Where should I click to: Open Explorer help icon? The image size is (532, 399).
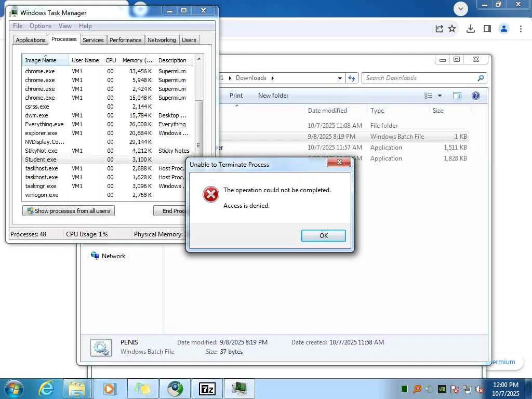tap(476, 96)
